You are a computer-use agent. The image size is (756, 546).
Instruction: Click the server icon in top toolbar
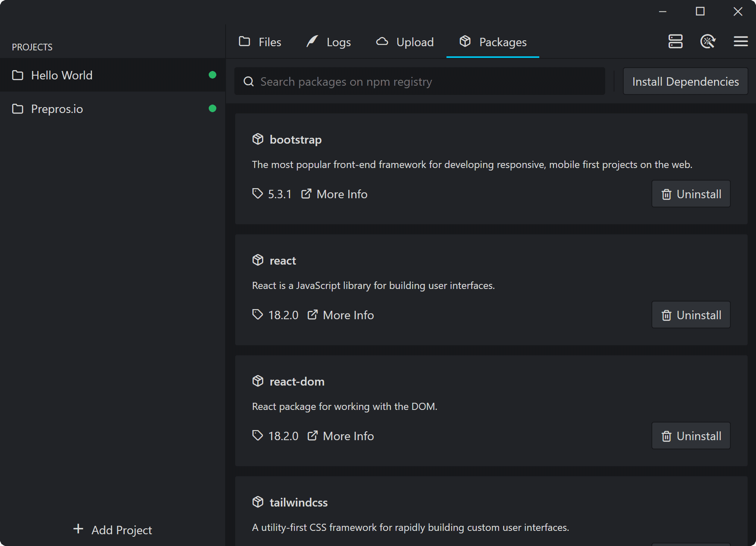click(x=675, y=42)
